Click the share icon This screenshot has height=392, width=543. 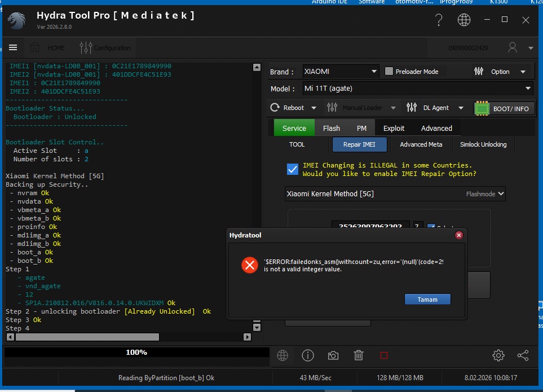(x=523, y=355)
